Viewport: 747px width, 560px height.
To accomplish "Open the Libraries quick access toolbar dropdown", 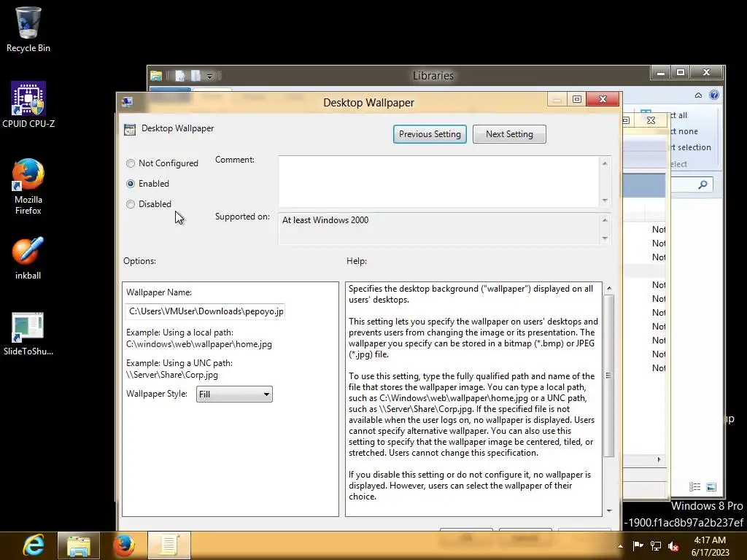I will 209,76.
